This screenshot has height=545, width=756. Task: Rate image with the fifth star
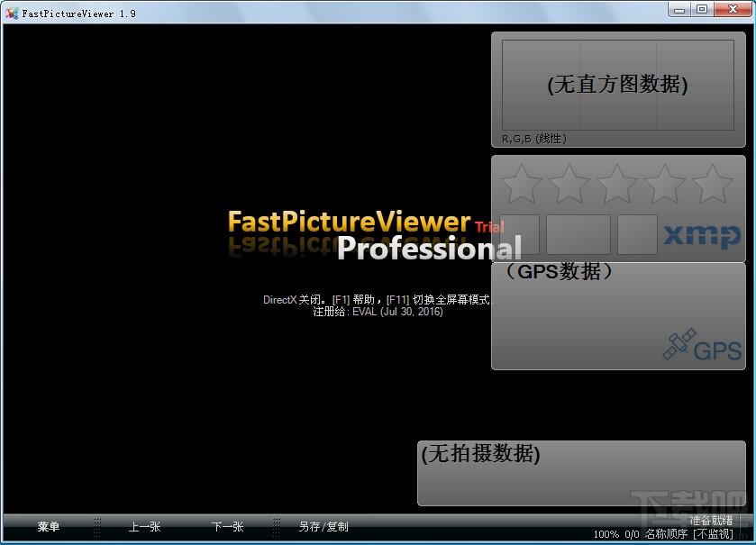pos(713,184)
